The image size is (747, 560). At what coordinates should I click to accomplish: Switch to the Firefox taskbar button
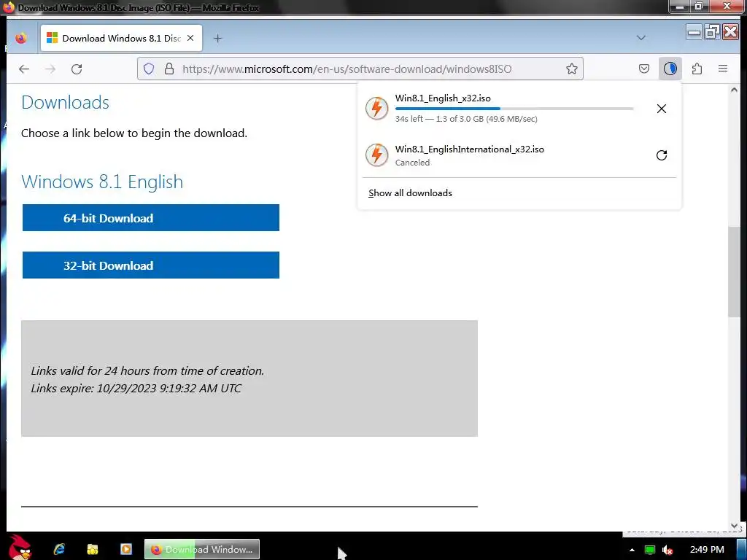[202, 549]
